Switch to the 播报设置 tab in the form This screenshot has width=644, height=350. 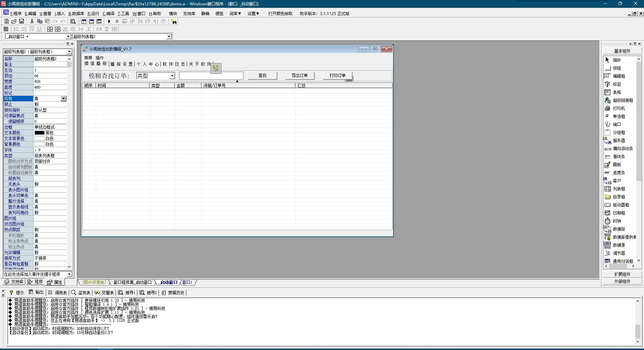click(x=121, y=64)
